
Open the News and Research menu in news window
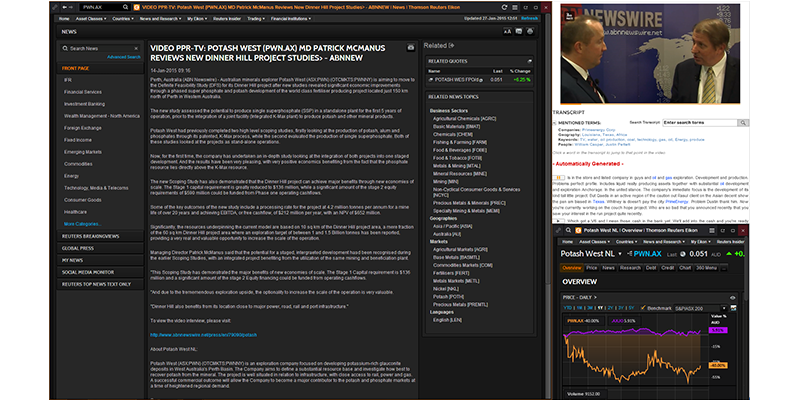tap(161, 19)
